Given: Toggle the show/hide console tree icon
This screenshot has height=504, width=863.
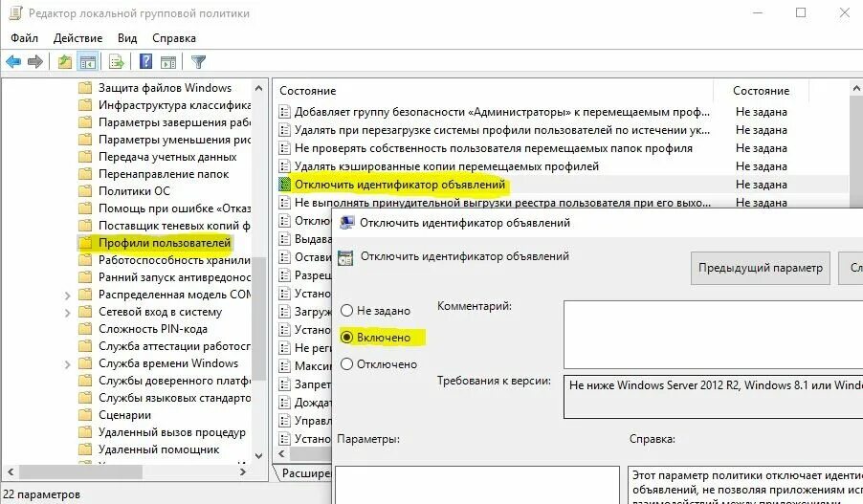Looking at the screenshot, I should [x=87, y=61].
